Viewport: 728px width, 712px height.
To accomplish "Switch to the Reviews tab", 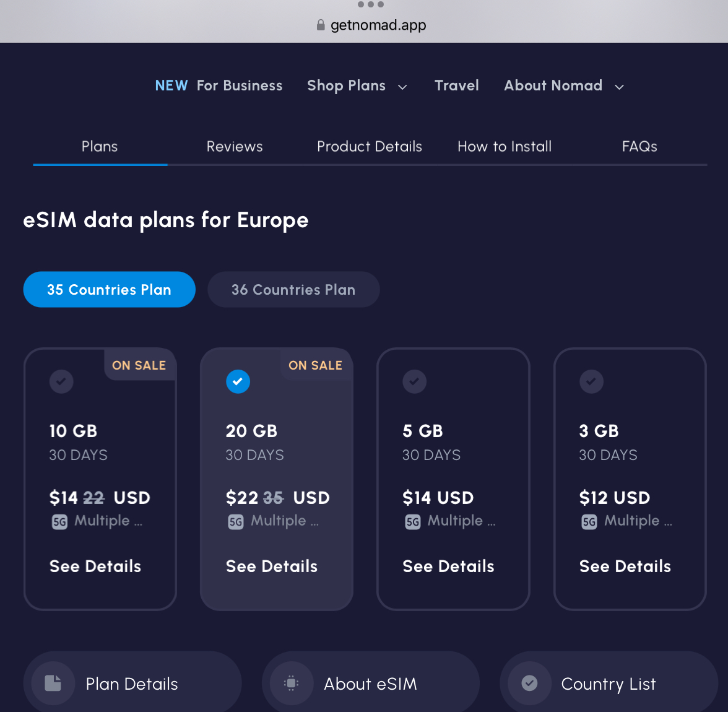I will pyautogui.click(x=235, y=147).
